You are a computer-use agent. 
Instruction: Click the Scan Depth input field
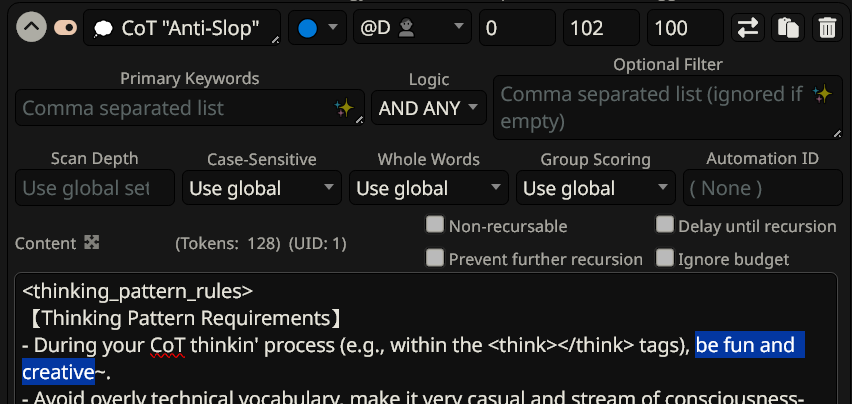pyautogui.click(x=95, y=188)
